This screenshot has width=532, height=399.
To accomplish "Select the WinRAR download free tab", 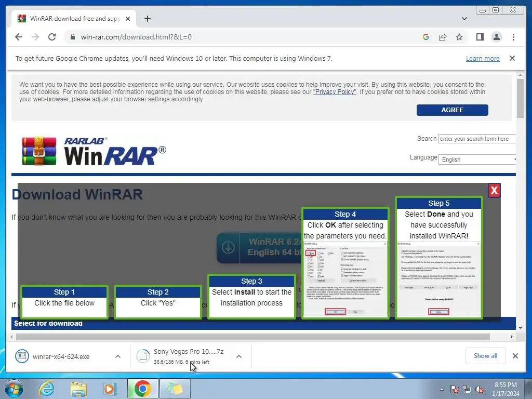I will [74, 19].
